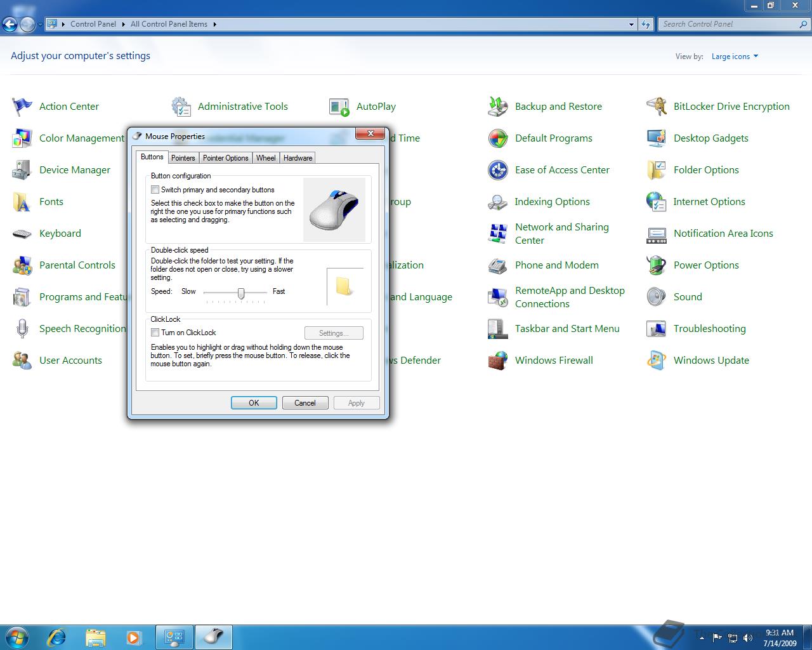Switch to the Pointers tab
The height and width of the screenshot is (650, 812).
coord(183,158)
